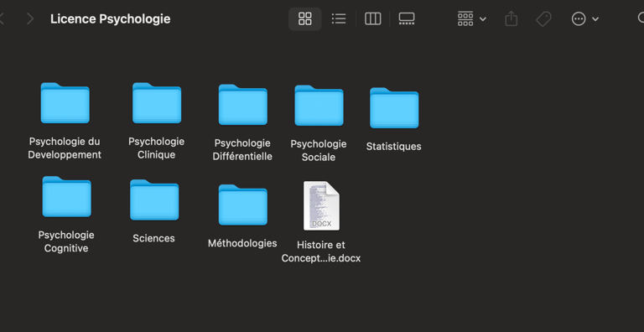
Task: Select the Méthodologies folder icon
Action: pyautogui.click(x=242, y=205)
